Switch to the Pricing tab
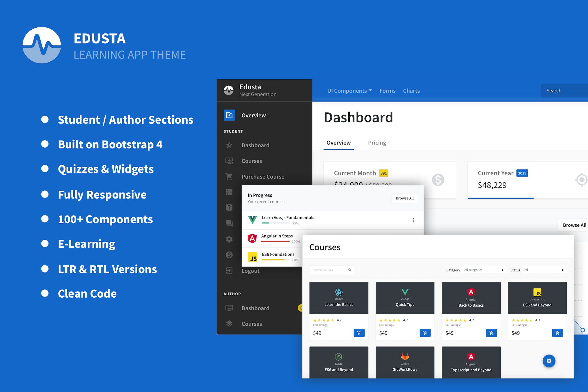 click(377, 143)
